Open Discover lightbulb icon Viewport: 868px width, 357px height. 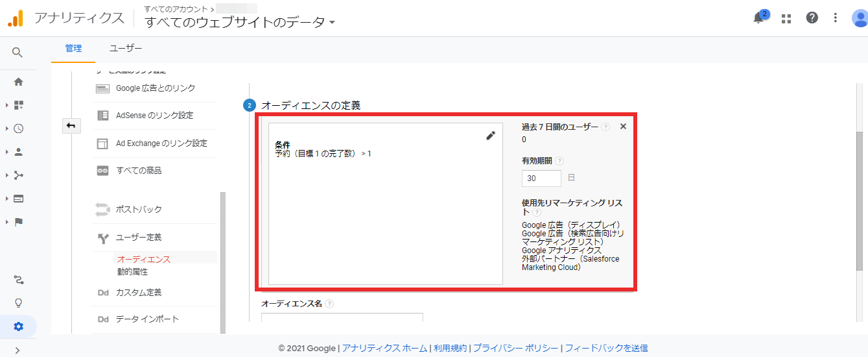[18, 303]
